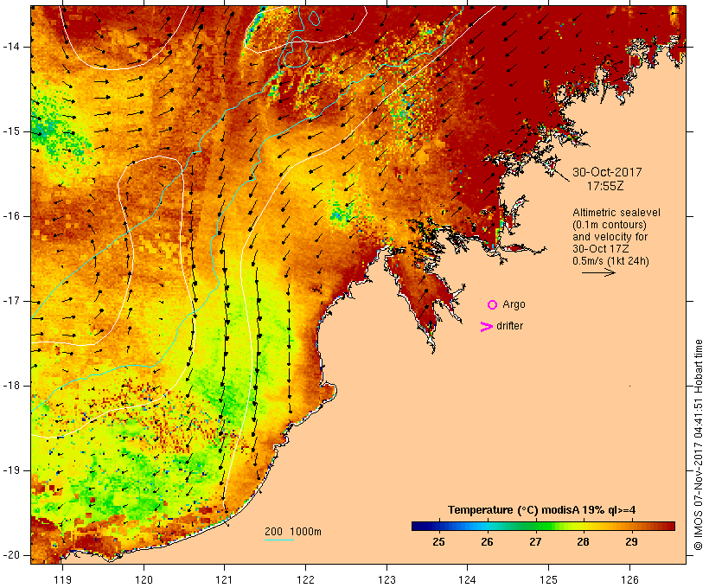Image resolution: width=709 pixels, height=588 pixels.
Task: Click the "200 1000m" depth label
Action: pos(293,532)
